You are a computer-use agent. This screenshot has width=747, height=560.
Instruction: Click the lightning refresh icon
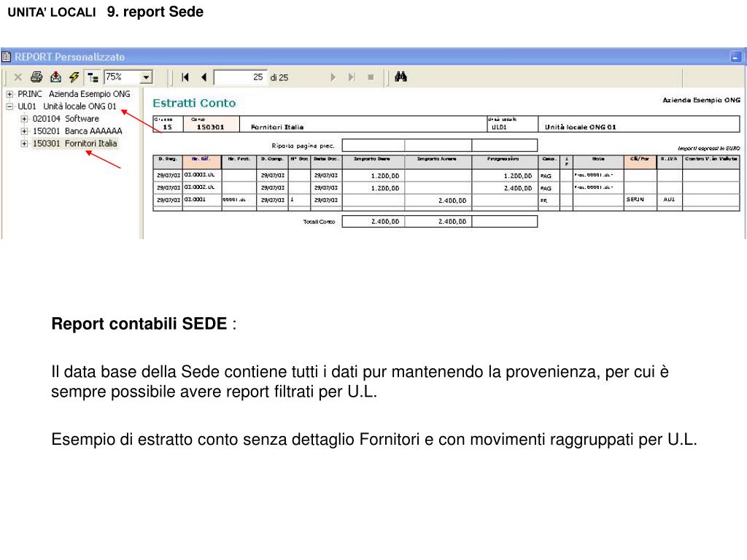click(x=74, y=77)
